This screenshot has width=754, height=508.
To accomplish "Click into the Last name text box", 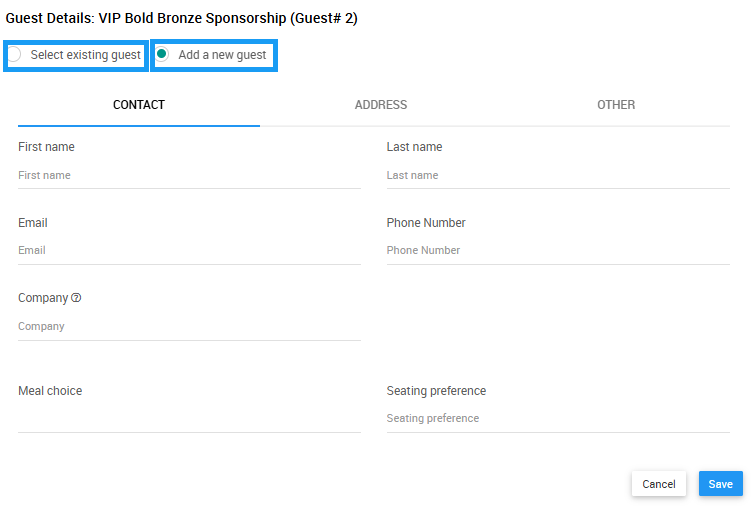I will 558,175.
